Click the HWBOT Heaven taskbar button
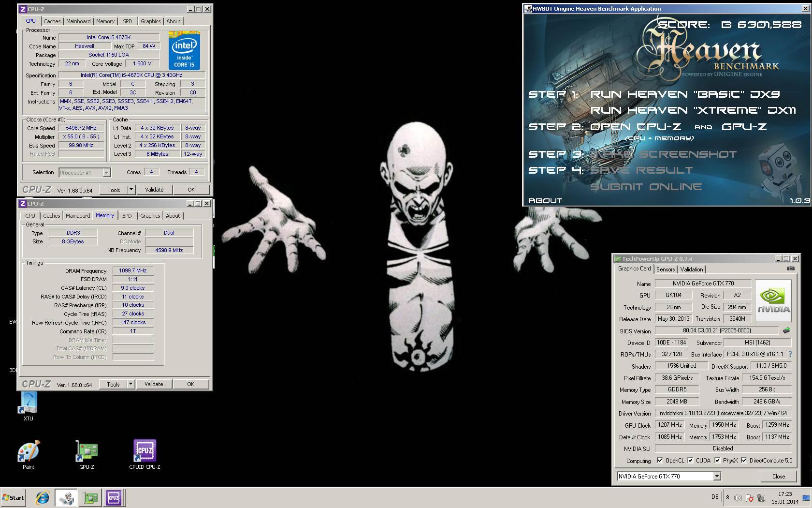The width and height of the screenshot is (812, 508). pos(66,497)
